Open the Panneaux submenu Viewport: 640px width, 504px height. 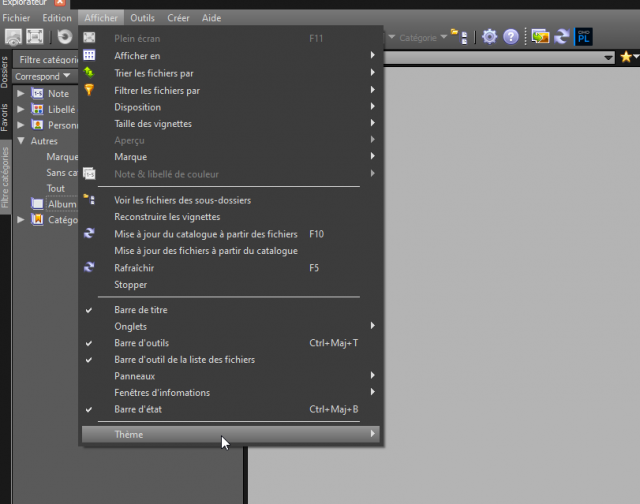pyautogui.click(x=231, y=376)
